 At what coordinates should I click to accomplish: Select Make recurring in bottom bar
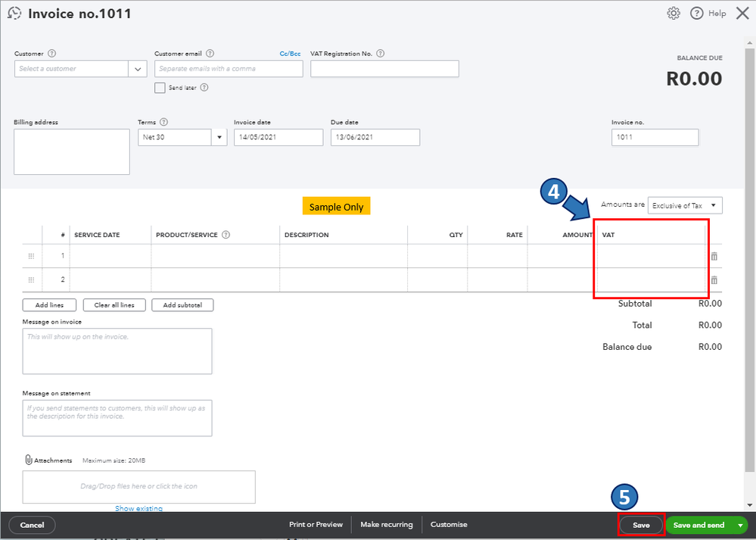(387, 525)
